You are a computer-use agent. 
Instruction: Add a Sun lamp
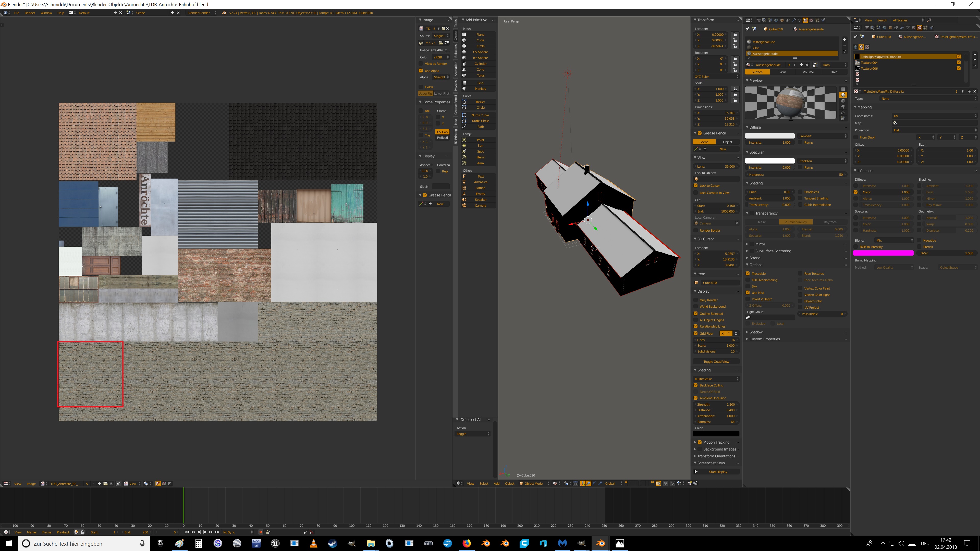click(480, 146)
